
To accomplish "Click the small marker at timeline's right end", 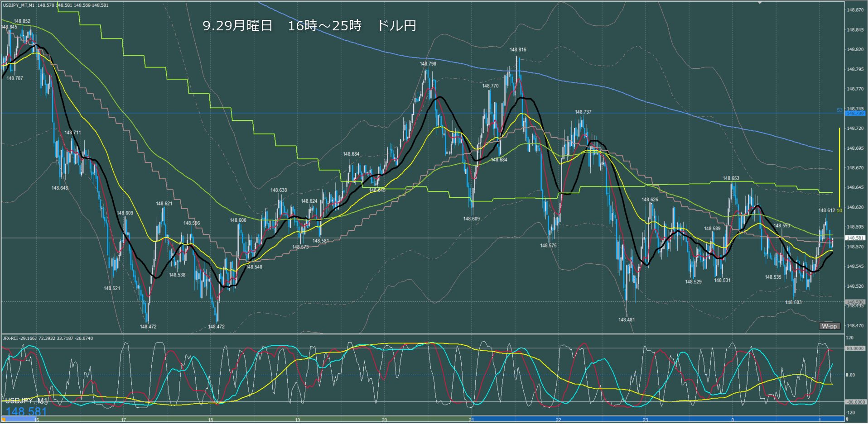I will [847, 419].
